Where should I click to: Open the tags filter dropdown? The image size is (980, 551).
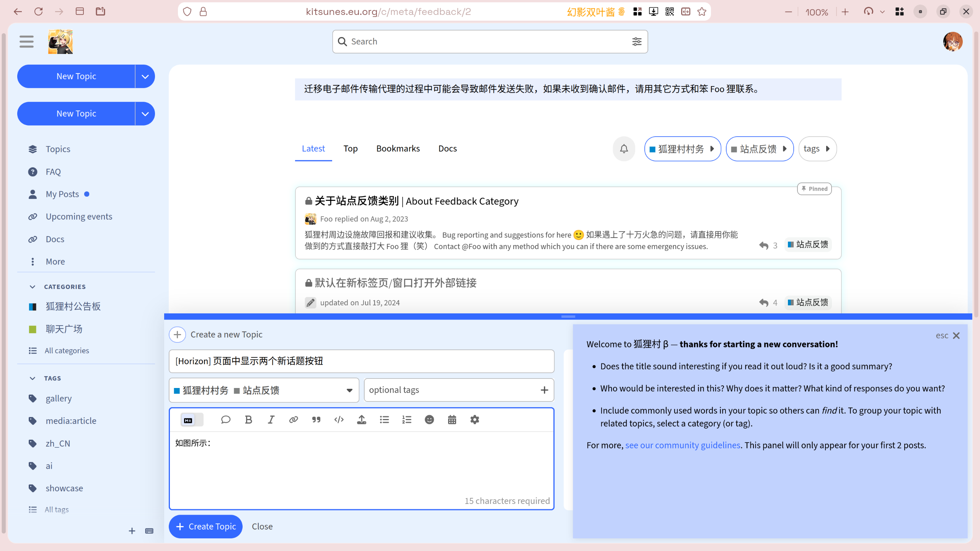click(x=817, y=148)
